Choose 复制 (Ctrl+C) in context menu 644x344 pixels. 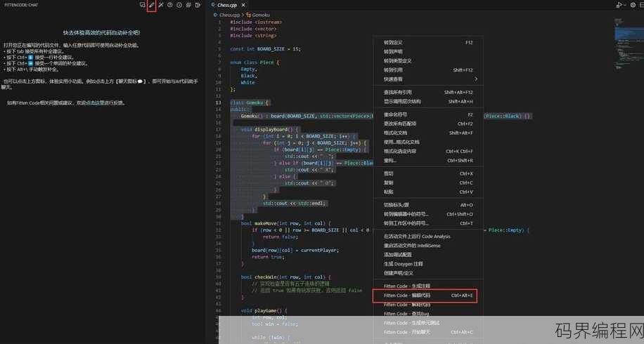pyautogui.click(x=428, y=183)
